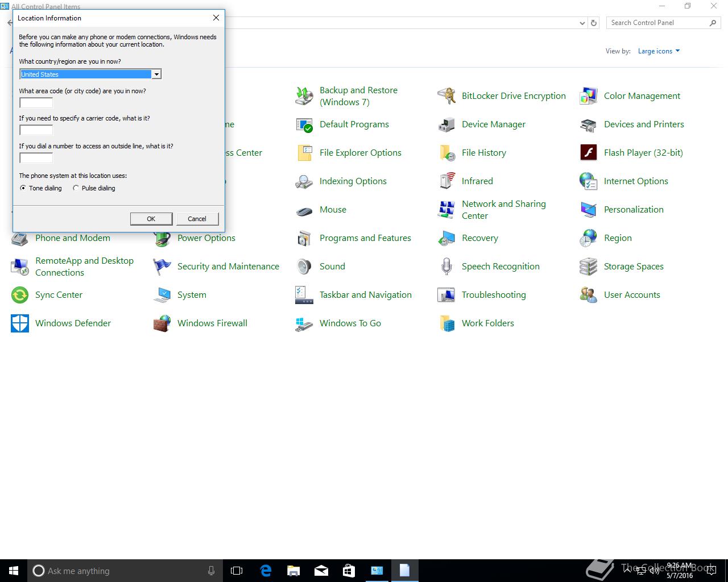Click Cortana microphone icon
Screen dimensions: 728x582
point(212,571)
